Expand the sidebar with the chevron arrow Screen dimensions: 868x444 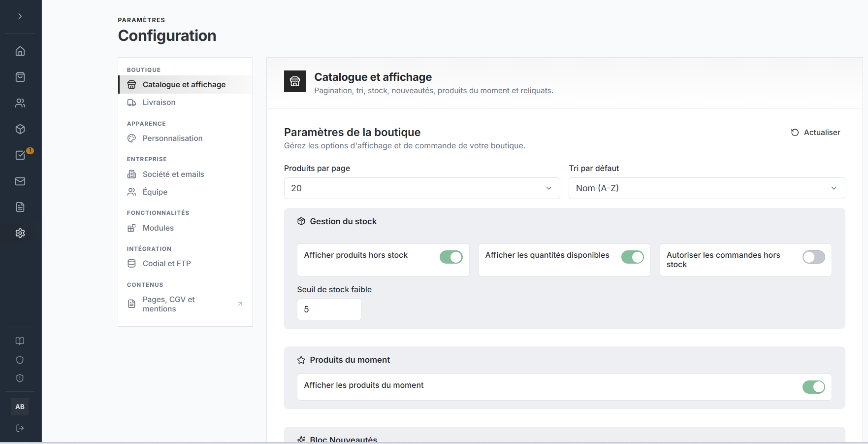coord(20,16)
